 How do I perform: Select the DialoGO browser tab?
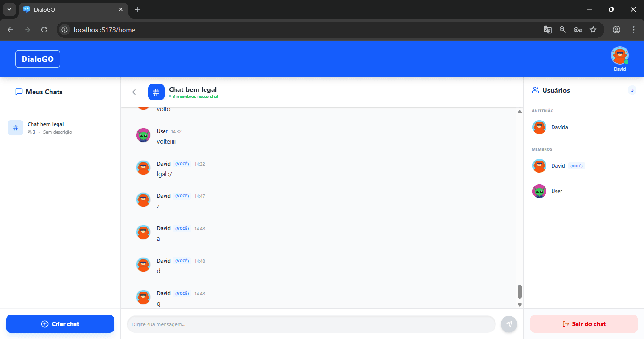pyautogui.click(x=74, y=9)
